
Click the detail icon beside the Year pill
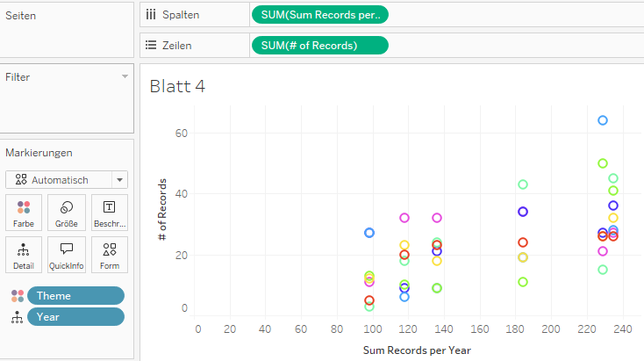click(17, 317)
